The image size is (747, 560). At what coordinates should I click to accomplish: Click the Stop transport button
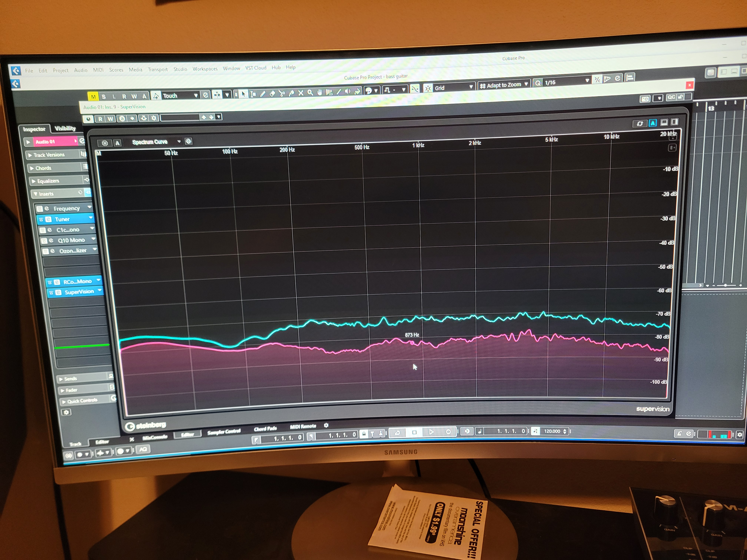click(x=414, y=432)
